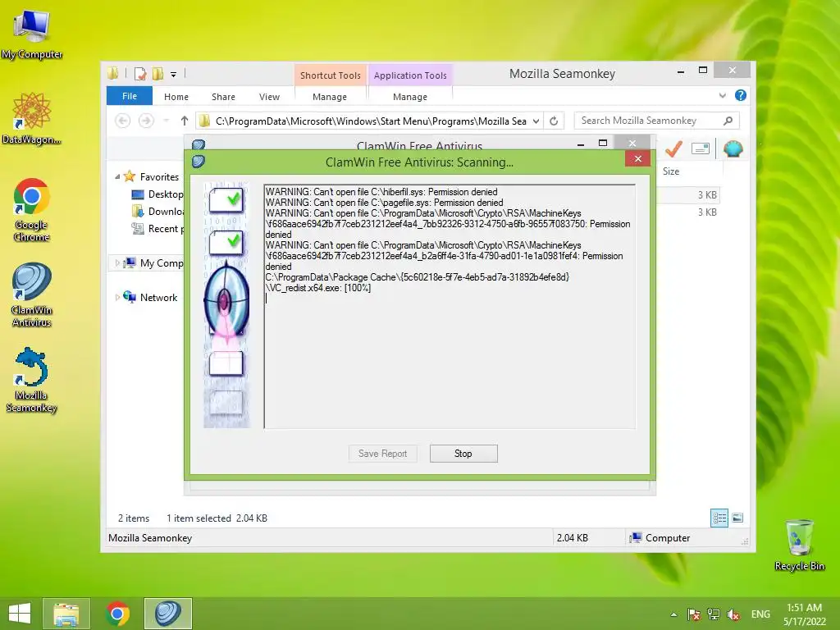
Task: Open the recent locations dropdown arrow
Action: (166, 121)
